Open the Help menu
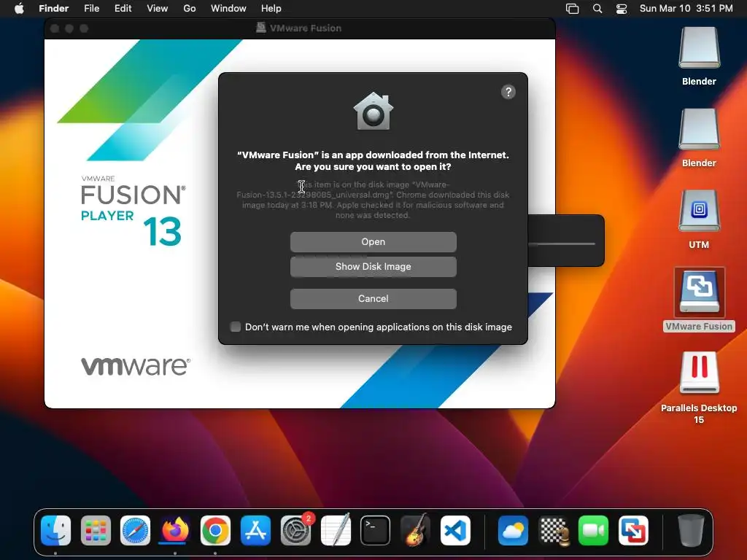The image size is (747, 560). click(x=271, y=9)
